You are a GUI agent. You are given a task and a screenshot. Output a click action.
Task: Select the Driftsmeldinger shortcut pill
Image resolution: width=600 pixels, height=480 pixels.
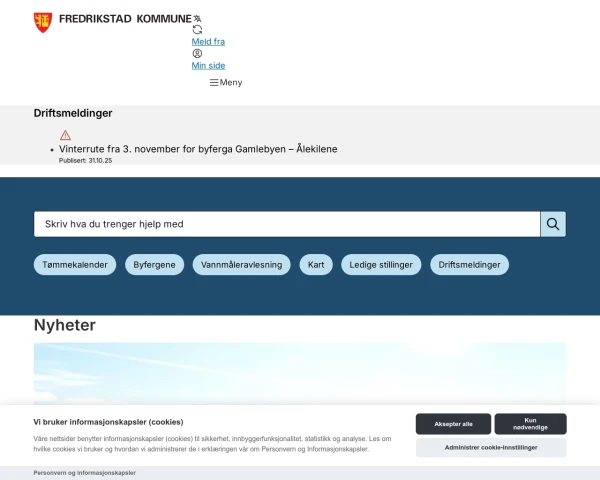[x=470, y=264]
